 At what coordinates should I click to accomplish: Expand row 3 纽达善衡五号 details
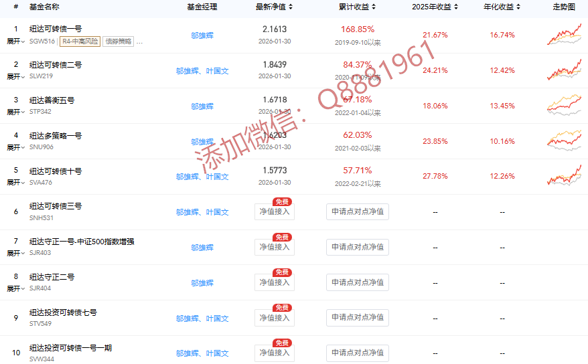click(16, 112)
